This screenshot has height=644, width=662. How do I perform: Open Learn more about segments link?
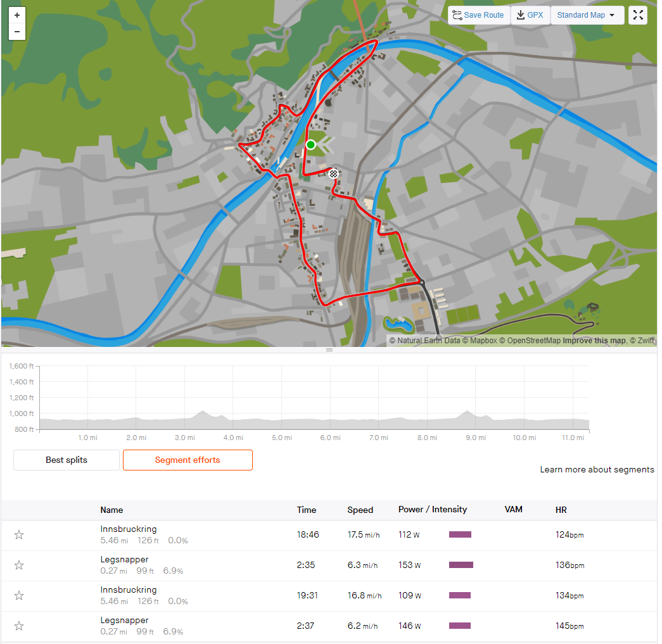597,469
